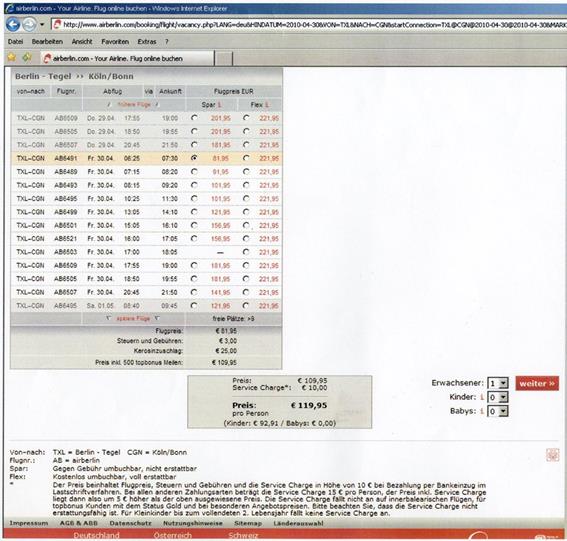
Task: Click the airberlin page icon in address bar
Action: click(57, 25)
